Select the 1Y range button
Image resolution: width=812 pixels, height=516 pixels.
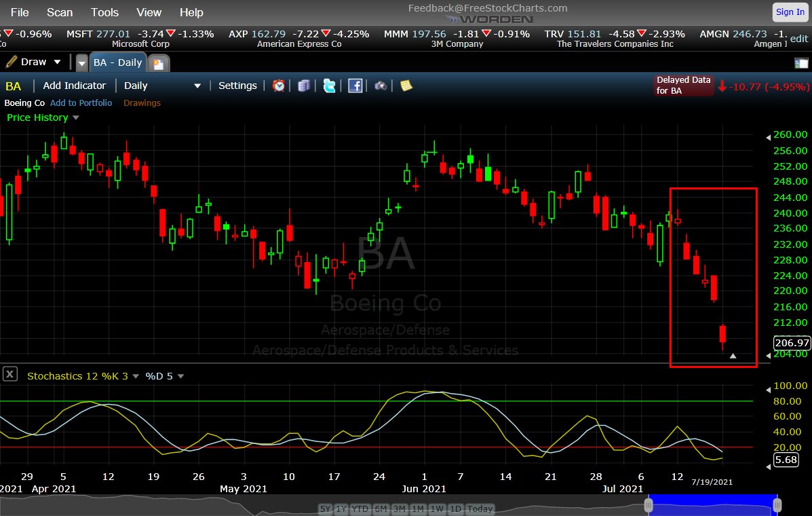pyautogui.click(x=341, y=509)
